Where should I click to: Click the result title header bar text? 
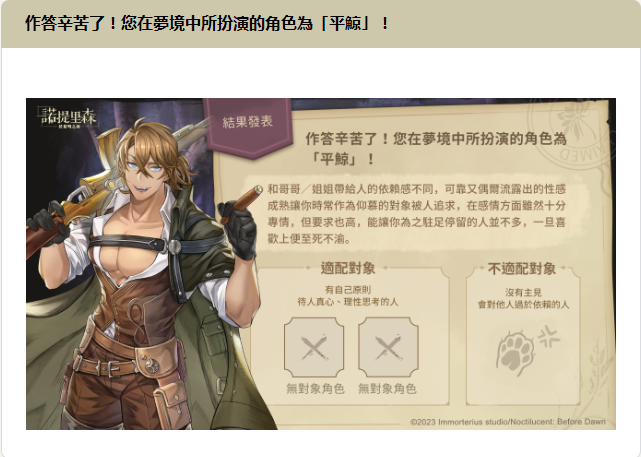pyautogui.click(x=207, y=23)
